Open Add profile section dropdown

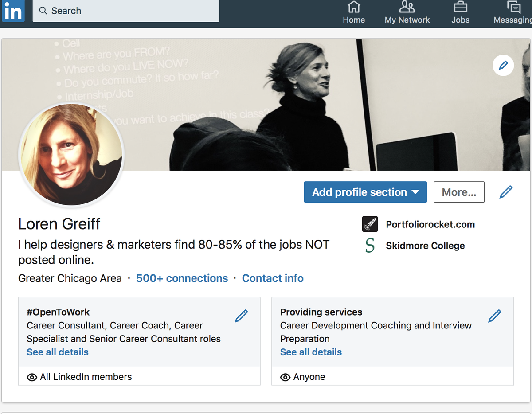coord(365,192)
